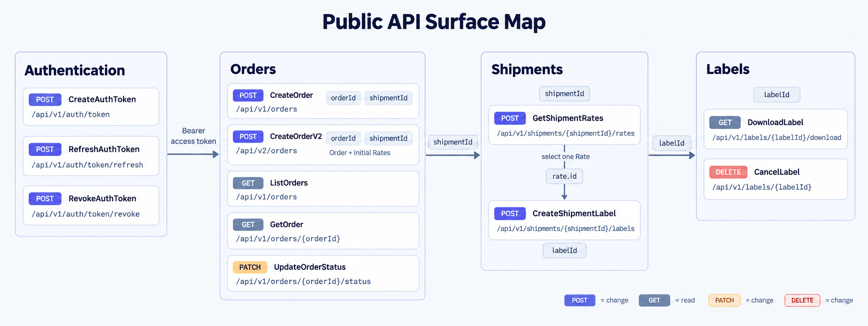Screen dimensions: 868x326
Task: Click the CreateAuthToken endpoint name
Action: point(102,99)
